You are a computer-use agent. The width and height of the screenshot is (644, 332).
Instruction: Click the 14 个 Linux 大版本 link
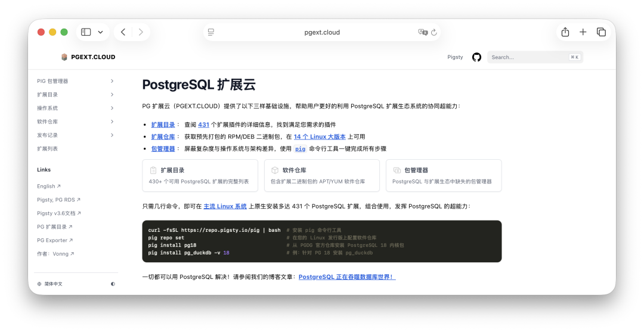(320, 136)
